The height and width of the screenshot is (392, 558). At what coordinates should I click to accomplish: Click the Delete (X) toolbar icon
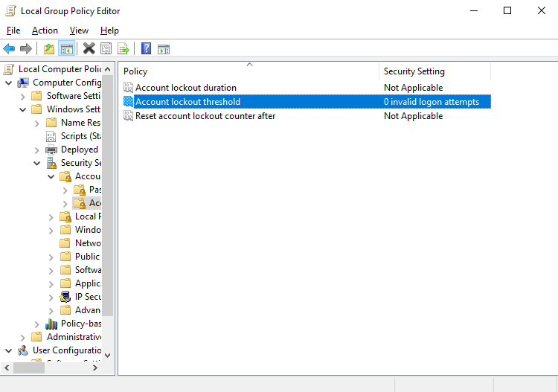(x=89, y=49)
